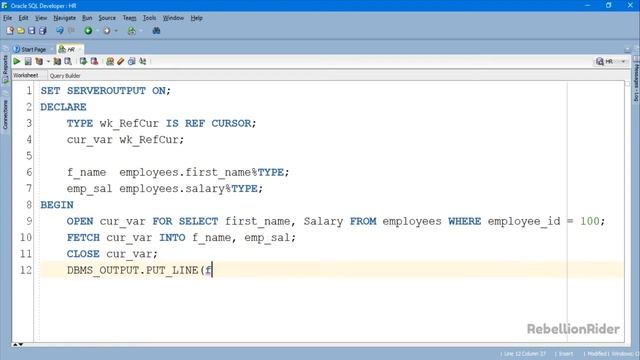Click the Commit icon
The image size is (640, 360).
point(83,61)
